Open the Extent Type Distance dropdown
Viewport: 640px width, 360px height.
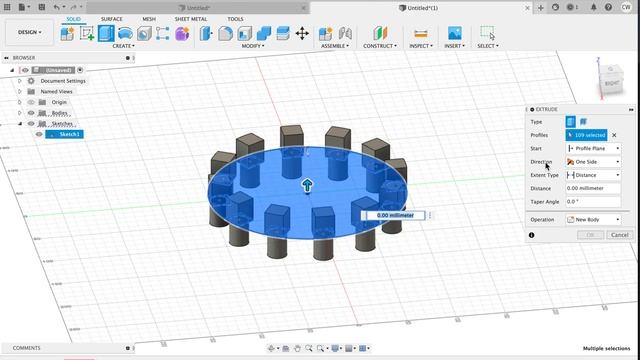593,175
